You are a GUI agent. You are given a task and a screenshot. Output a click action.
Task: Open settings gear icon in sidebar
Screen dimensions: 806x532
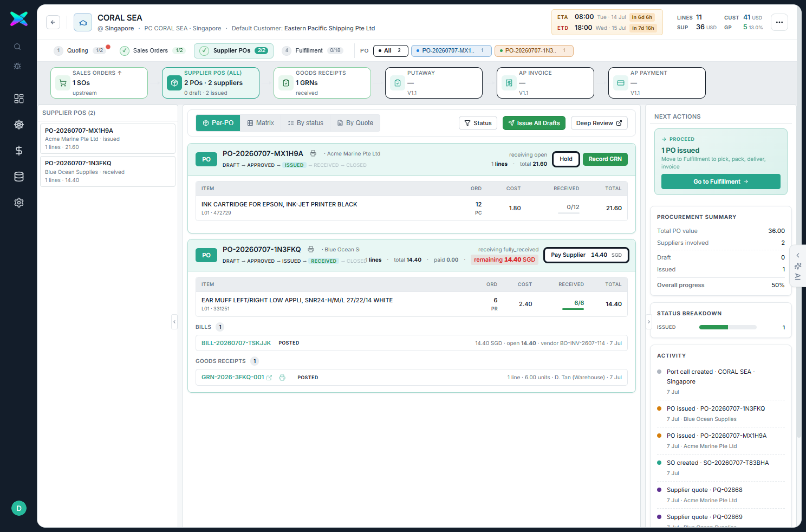pyautogui.click(x=19, y=203)
